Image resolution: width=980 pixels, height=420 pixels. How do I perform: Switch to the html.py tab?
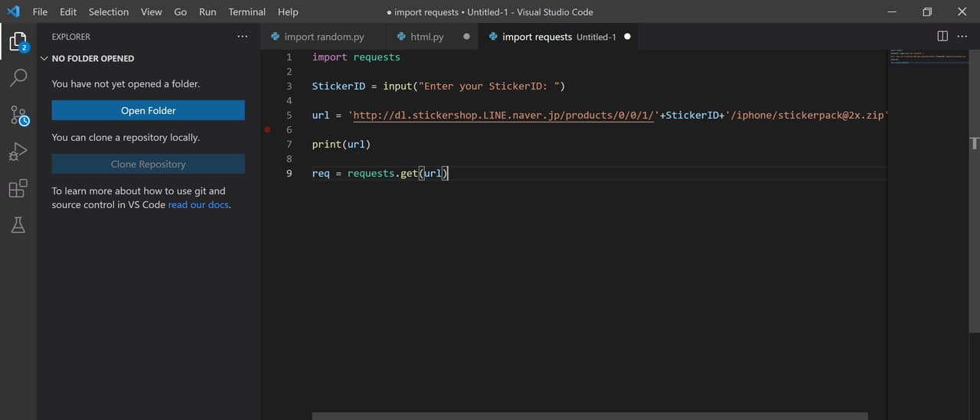click(426, 37)
